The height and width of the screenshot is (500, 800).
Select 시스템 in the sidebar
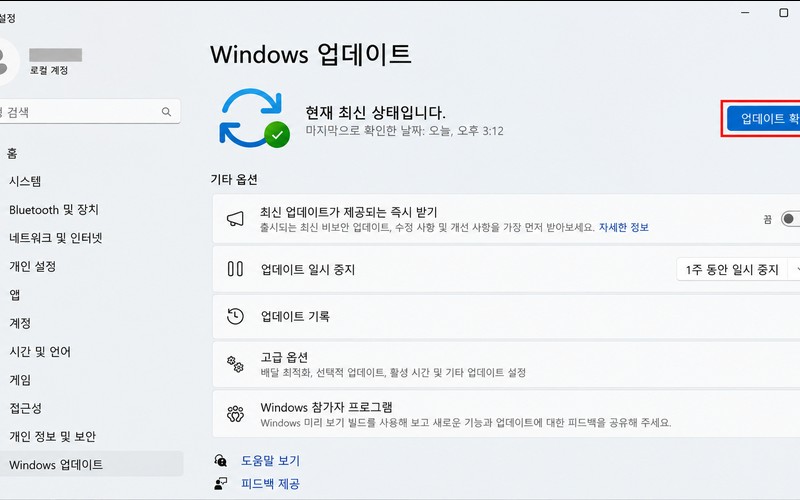(25, 181)
